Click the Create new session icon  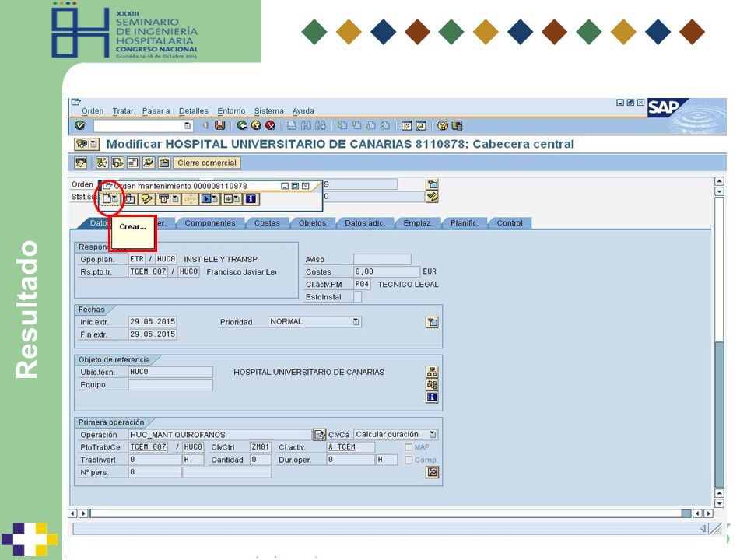click(406, 125)
